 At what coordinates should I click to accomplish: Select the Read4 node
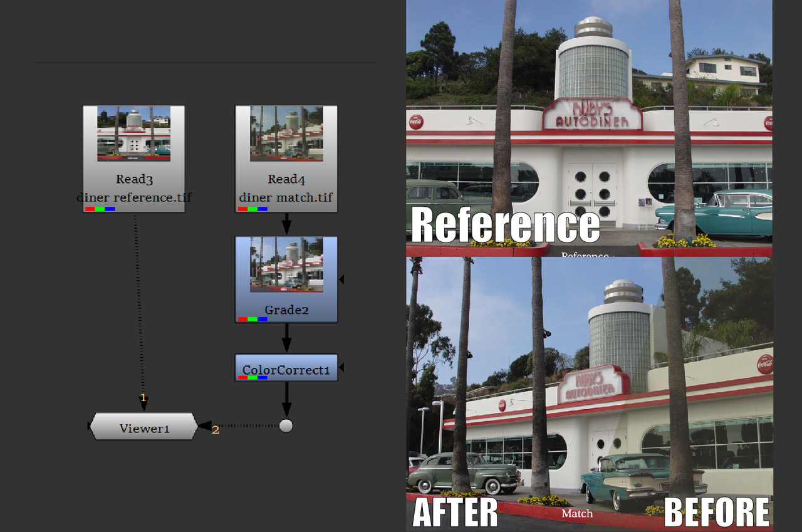coord(286,159)
